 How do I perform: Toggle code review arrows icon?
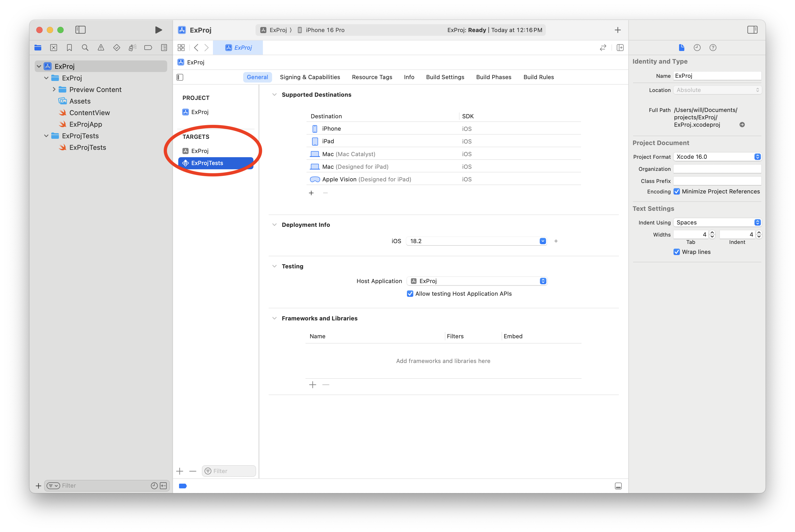point(603,48)
